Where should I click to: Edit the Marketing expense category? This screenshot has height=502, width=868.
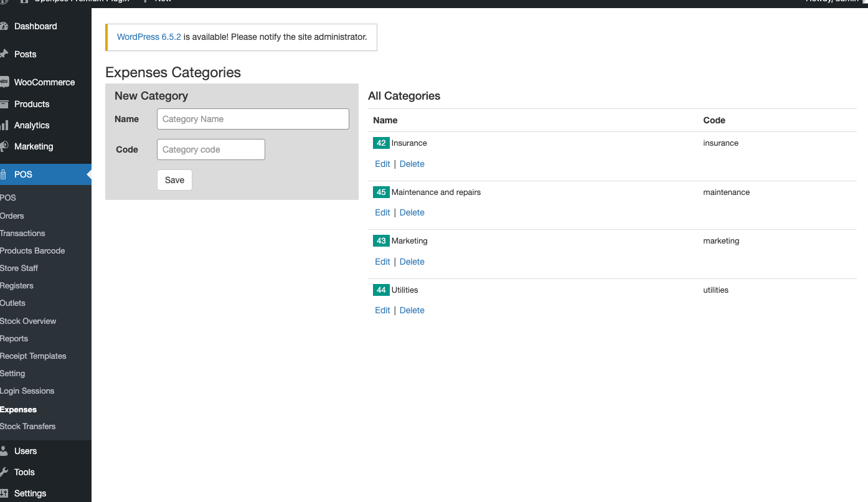pyautogui.click(x=382, y=262)
